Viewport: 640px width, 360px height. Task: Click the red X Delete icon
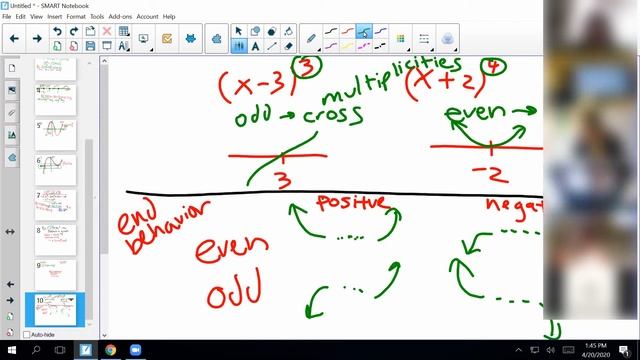[x=107, y=31]
